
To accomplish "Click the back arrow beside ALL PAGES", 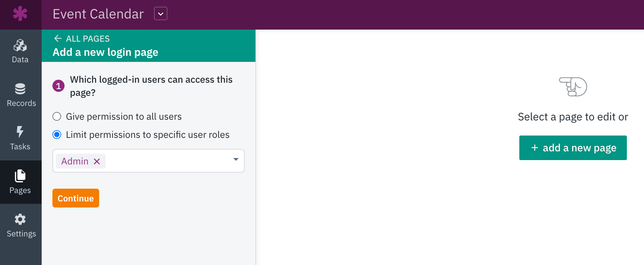I will tap(58, 38).
